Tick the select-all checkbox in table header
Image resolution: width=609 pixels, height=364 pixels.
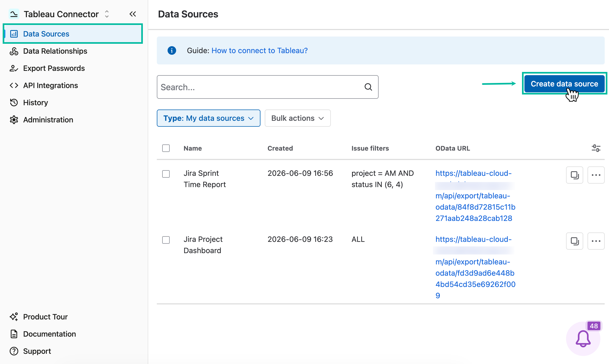166,148
